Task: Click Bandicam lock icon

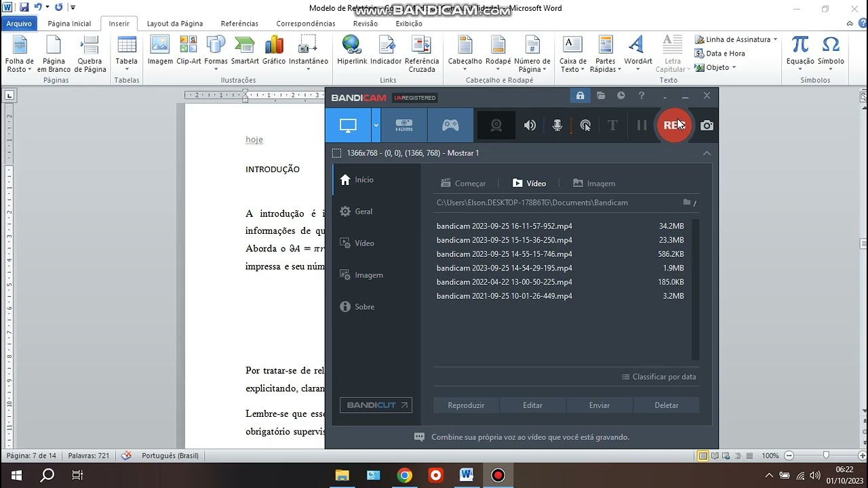Action: (580, 96)
